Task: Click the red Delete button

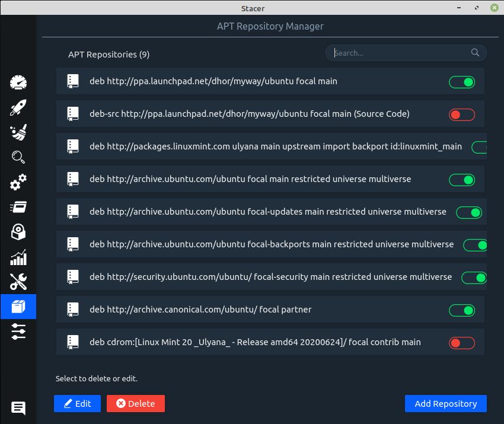Action: [136, 403]
